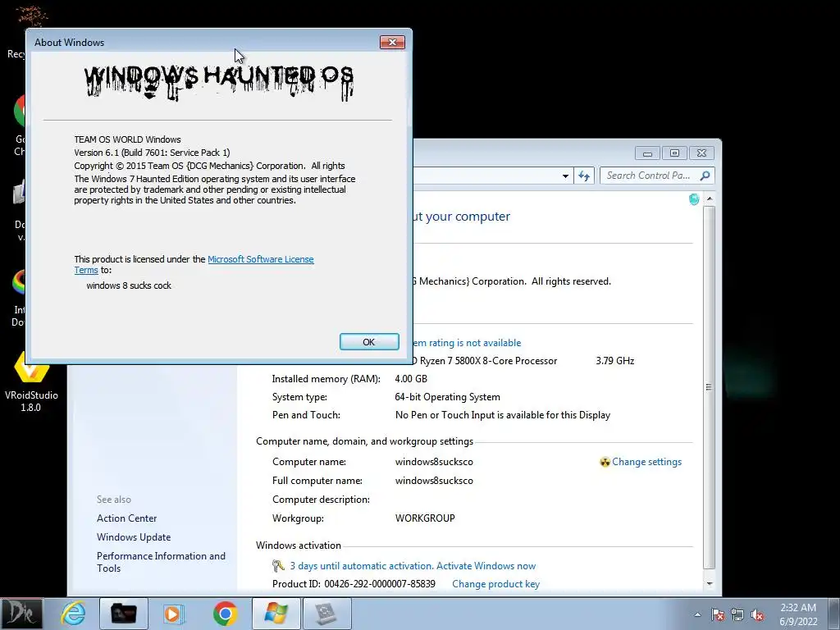Close the About Windows dialog
The image size is (840, 630).
pos(392,43)
